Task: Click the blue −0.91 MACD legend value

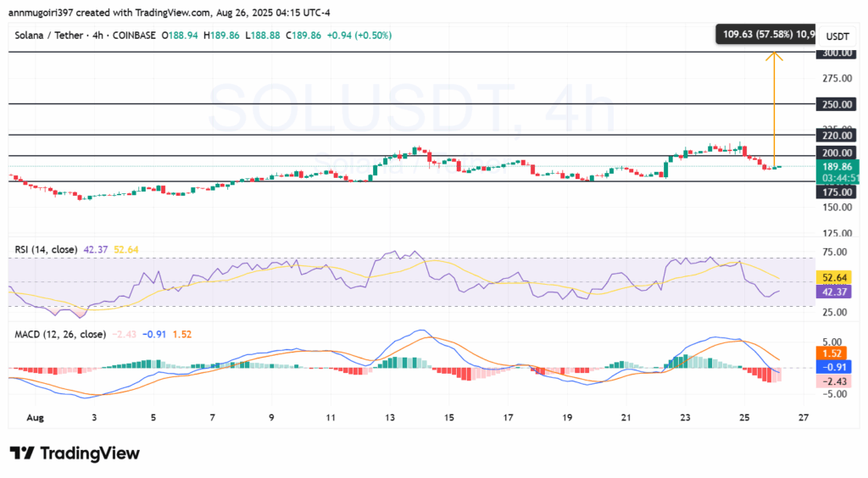Action: point(154,334)
